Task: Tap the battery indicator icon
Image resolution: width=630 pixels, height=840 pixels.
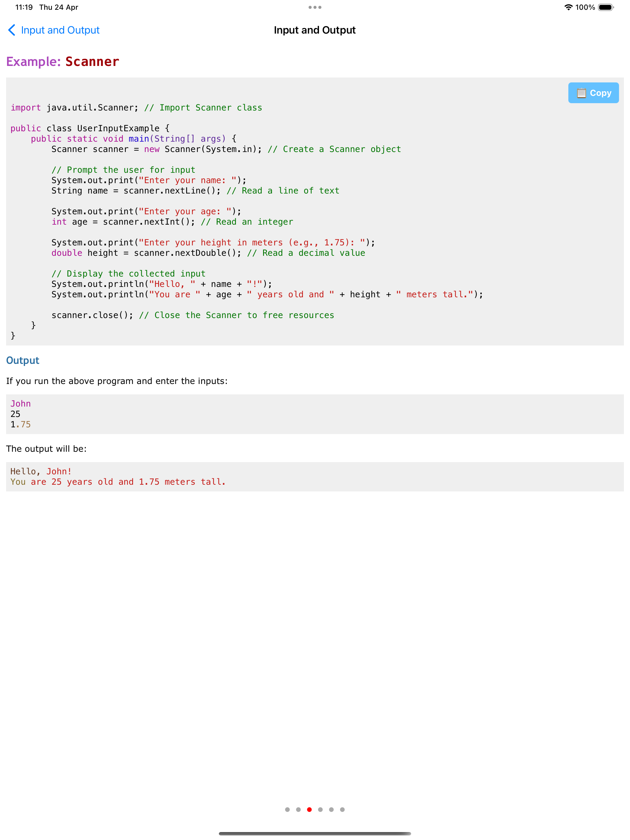Action: point(605,7)
